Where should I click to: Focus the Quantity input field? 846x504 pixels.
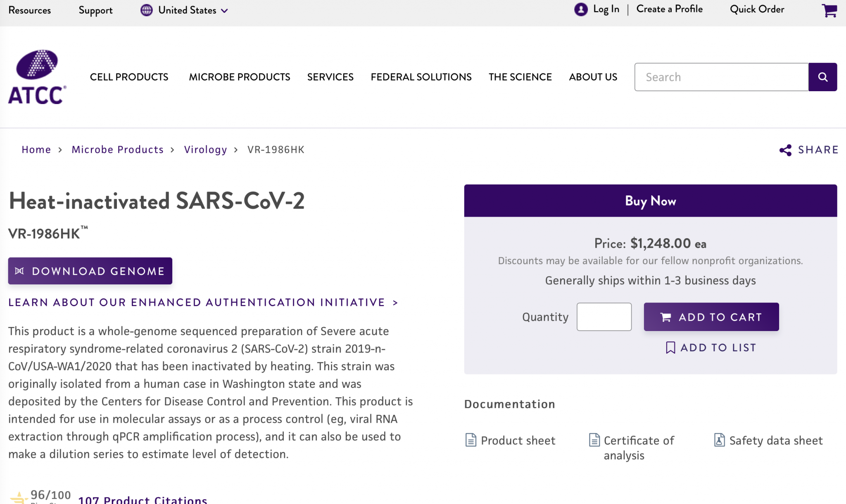tap(604, 317)
